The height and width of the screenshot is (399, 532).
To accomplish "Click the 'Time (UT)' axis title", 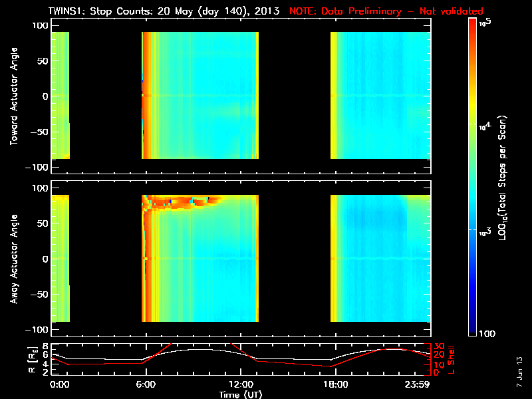I will tap(241, 394).
